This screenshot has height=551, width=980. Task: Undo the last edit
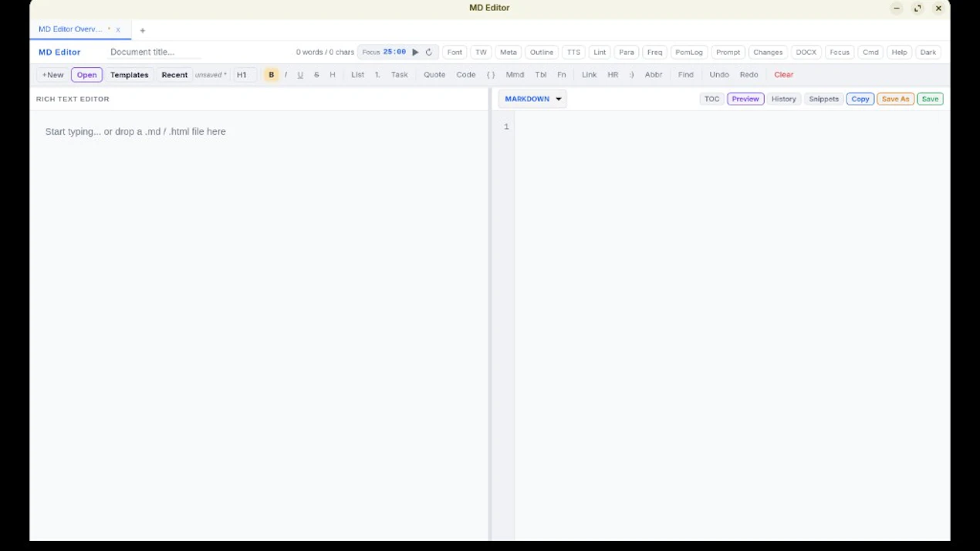point(719,75)
